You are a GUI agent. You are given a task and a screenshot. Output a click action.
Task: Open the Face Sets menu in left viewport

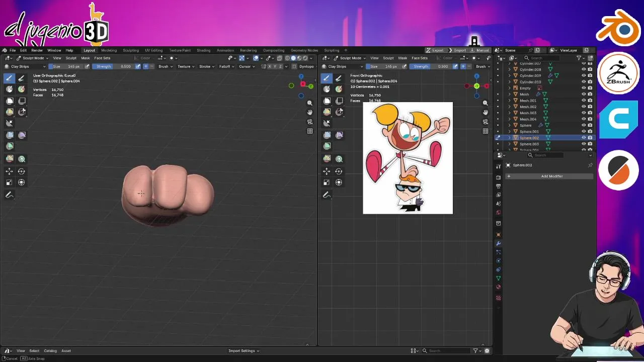[102, 58]
